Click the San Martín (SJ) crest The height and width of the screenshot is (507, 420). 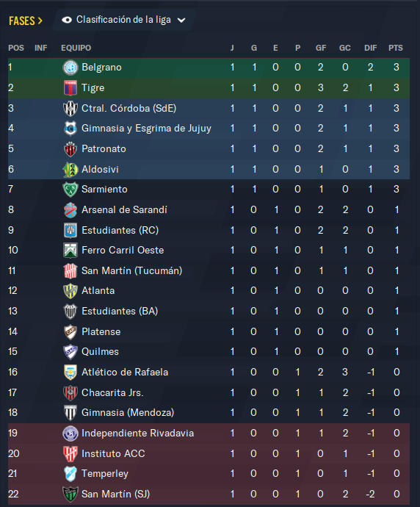[70, 494]
